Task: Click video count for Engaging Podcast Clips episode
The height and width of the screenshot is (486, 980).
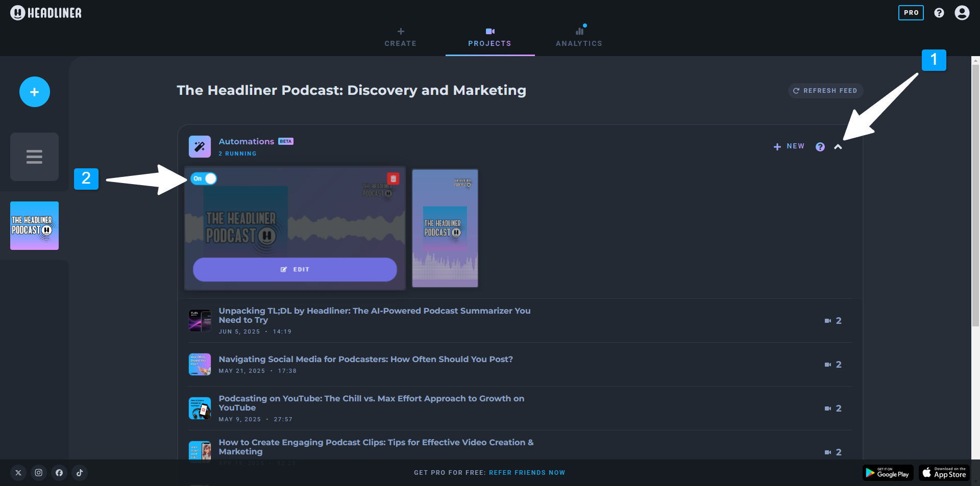Action: click(833, 452)
